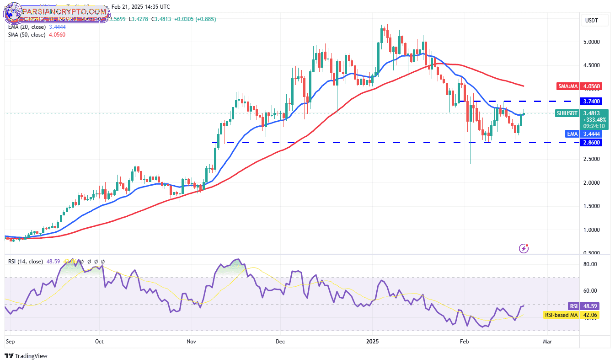The width and height of the screenshot is (615, 364).
Task: Click the Sep label on time axis
Action: pyautogui.click(x=10, y=341)
